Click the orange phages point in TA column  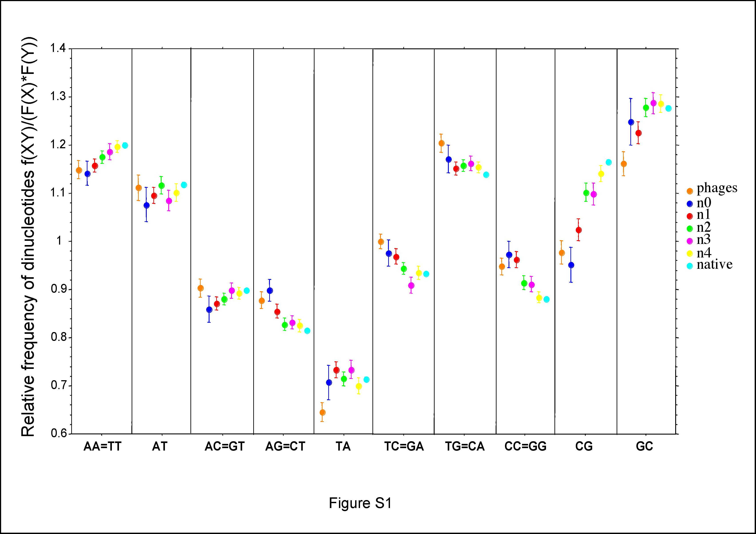(x=322, y=412)
